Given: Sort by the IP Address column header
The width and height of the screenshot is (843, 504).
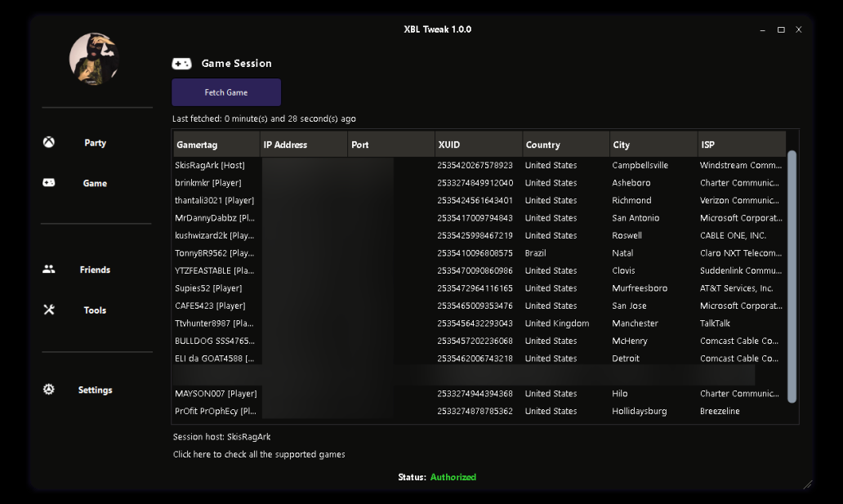Looking at the screenshot, I should pos(303,145).
